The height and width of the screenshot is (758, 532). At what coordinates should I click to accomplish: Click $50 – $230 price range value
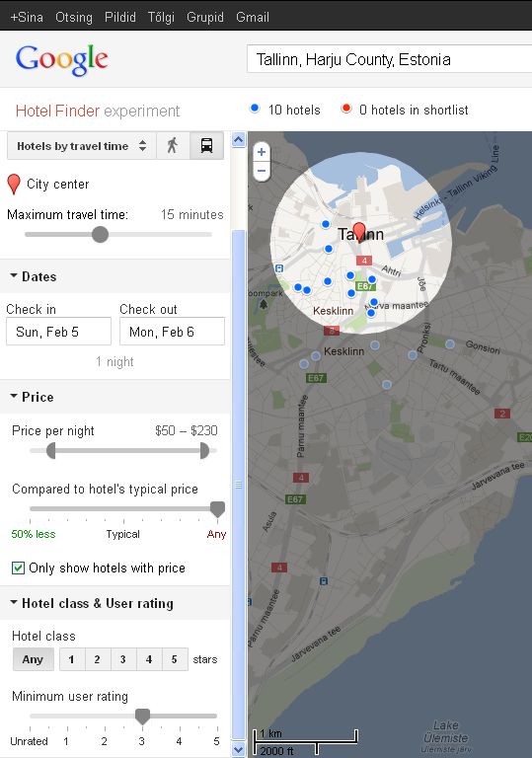coord(187,430)
